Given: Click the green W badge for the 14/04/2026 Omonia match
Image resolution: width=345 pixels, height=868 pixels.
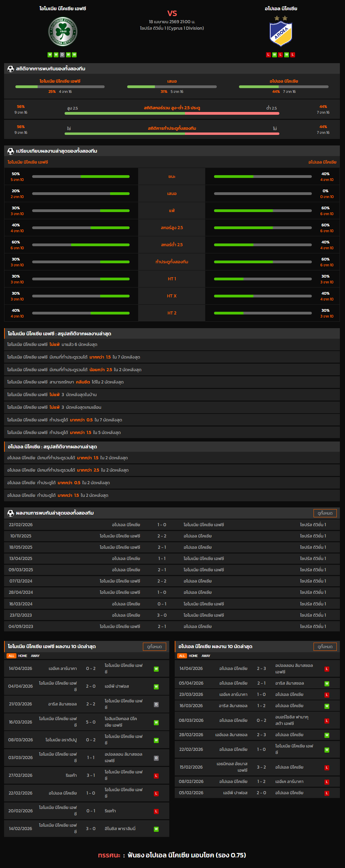Looking at the screenshot, I should coord(156,669).
